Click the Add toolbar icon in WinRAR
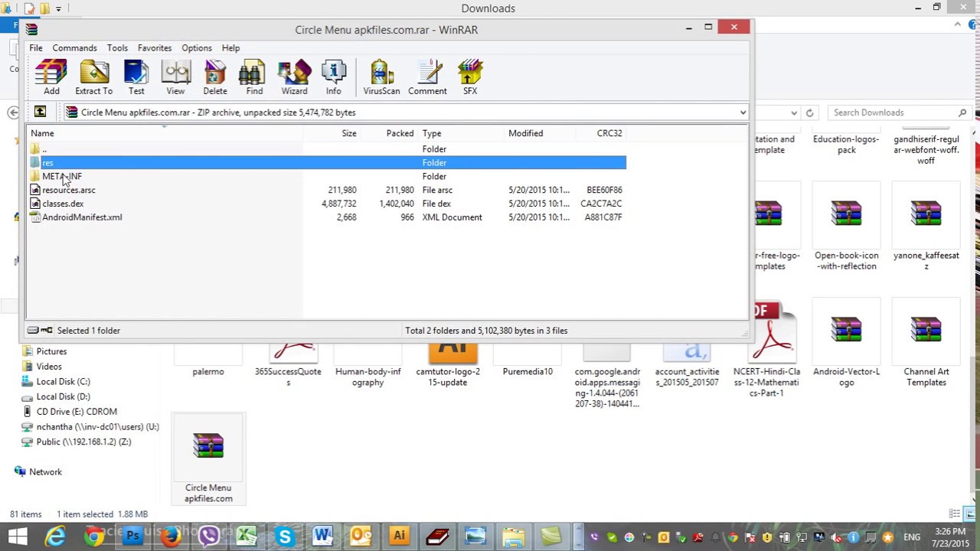The height and width of the screenshot is (551, 980). pyautogui.click(x=51, y=77)
